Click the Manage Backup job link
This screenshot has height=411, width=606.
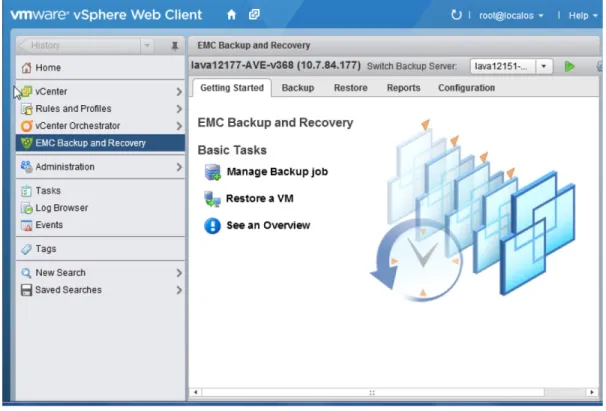tap(277, 172)
